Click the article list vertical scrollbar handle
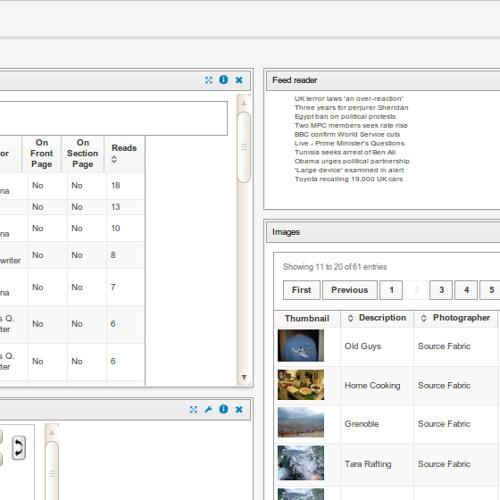The image size is (500, 500). click(244, 147)
